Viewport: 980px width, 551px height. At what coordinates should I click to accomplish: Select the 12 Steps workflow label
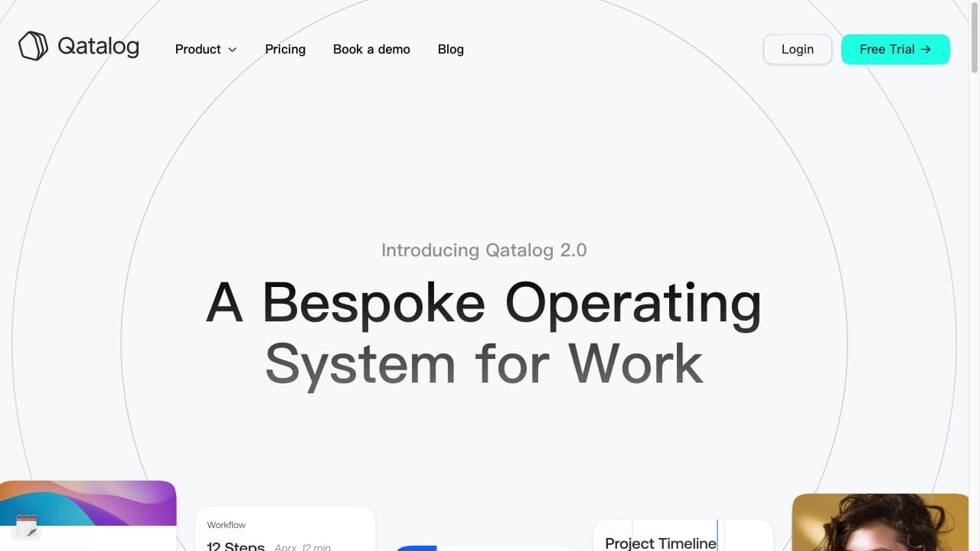coord(235,546)
